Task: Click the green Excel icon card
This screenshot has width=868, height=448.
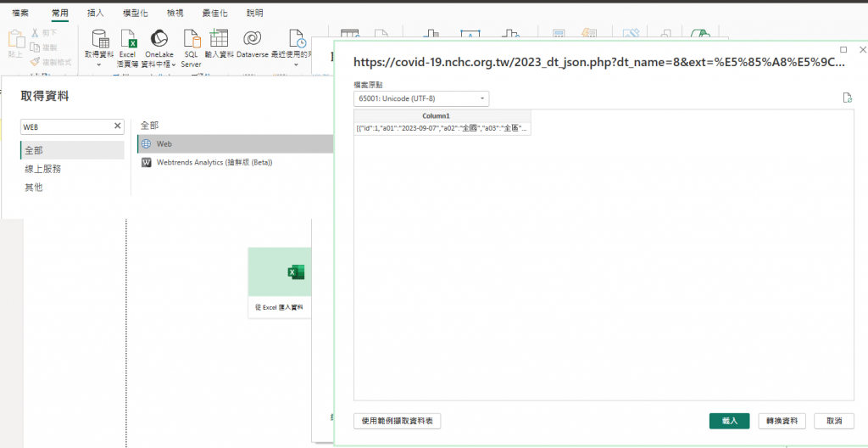Action: pyautogui.click(x=296, y=272)
